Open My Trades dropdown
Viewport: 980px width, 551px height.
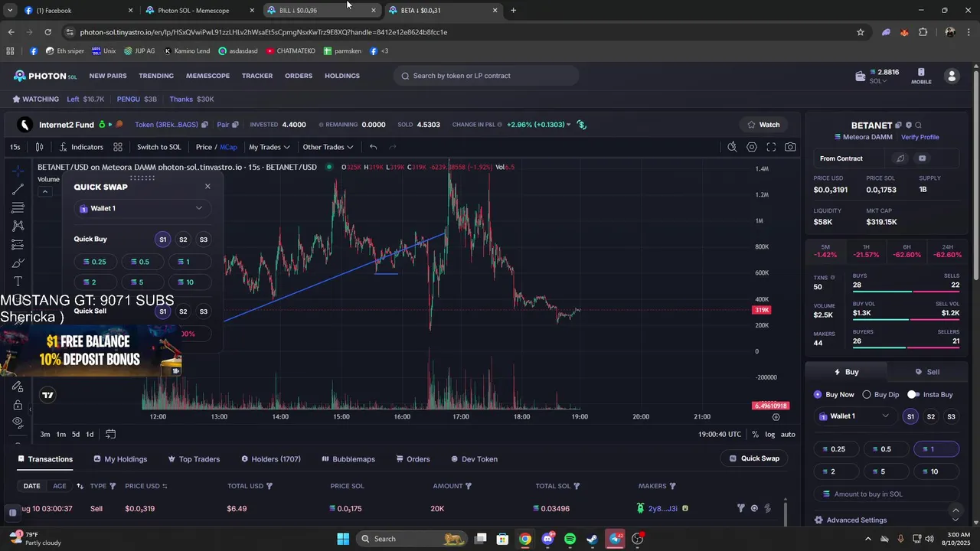[269, 147]
